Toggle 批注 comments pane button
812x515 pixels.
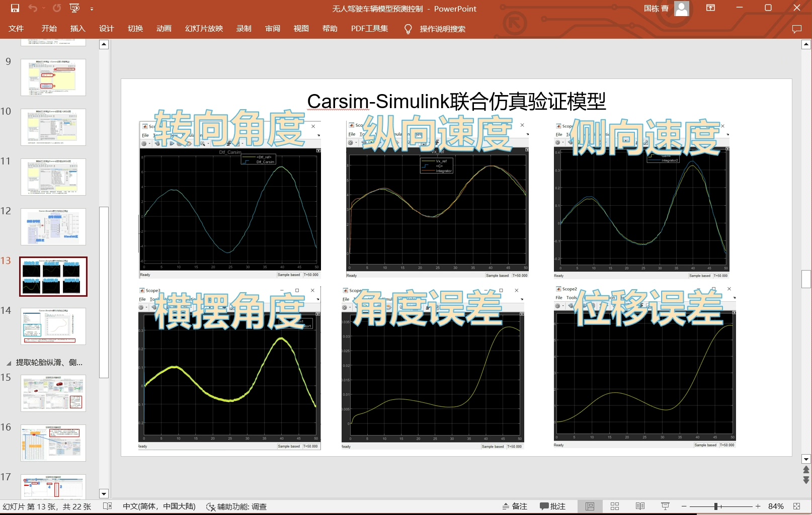pyautogui.click(x=552, y=506)
